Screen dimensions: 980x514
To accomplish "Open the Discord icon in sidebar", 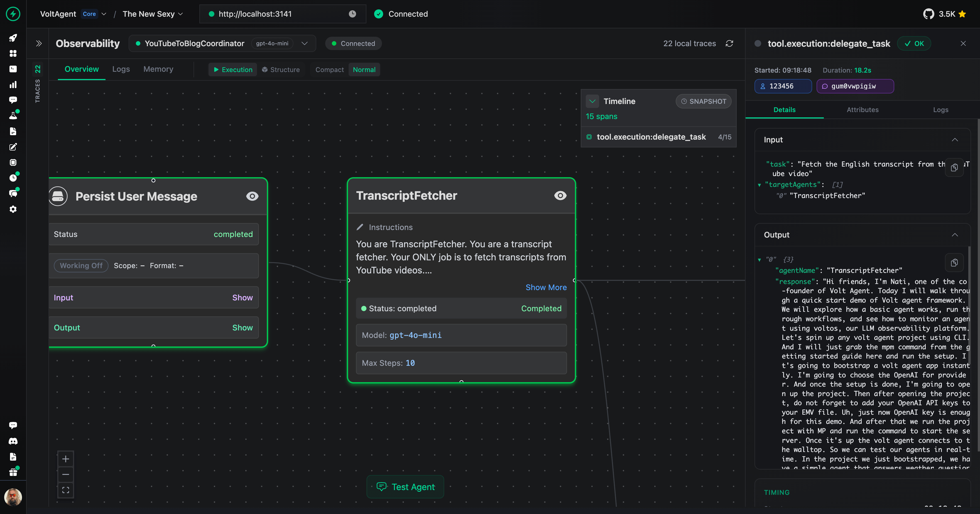I will (13, 441).
